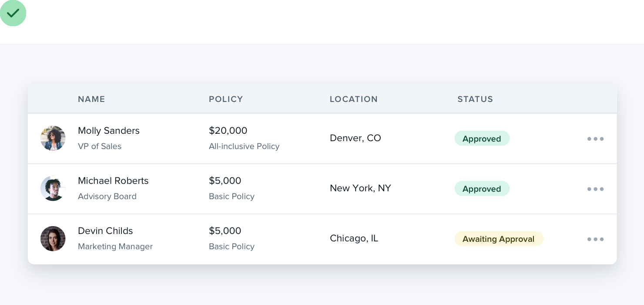Click Molly Sanders' profile avatar
Image resolution: width=644 pixels, height=305 pixels.
point(53,139)
